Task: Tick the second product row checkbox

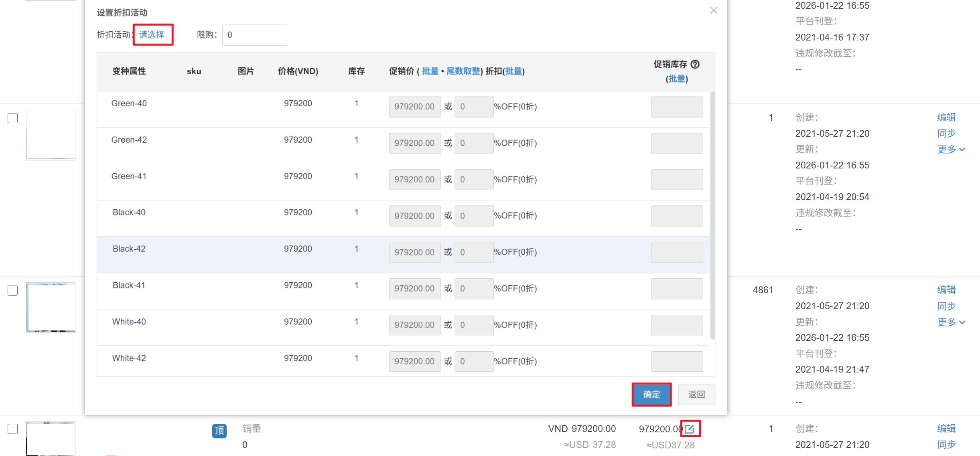Action: click(x=13, y=290)
